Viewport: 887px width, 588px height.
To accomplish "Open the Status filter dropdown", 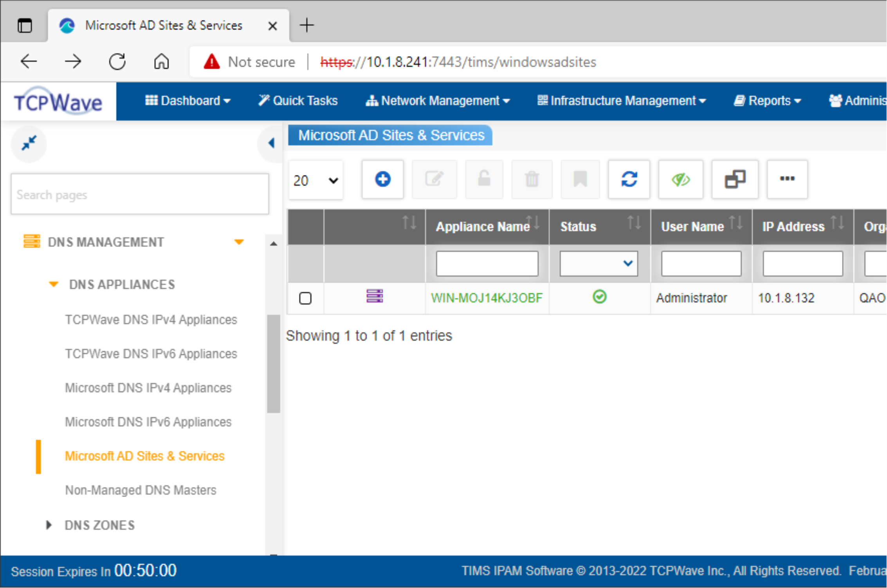I will pyautogui.click(x=599, y=263).
